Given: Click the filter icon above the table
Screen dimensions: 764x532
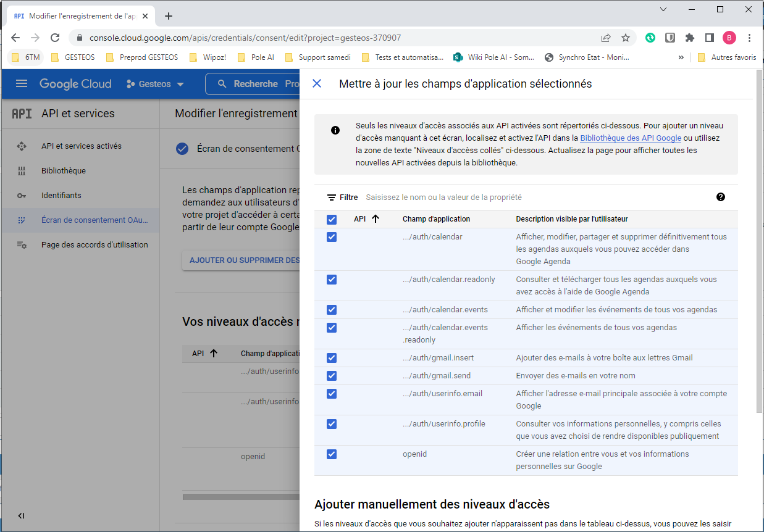Looking at the screenshot, I should 332,197.
